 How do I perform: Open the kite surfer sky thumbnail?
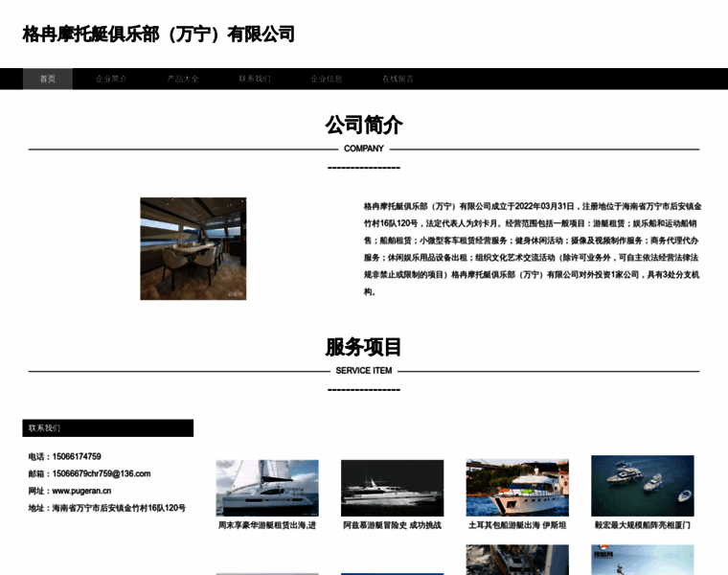[x=643, y=560]
